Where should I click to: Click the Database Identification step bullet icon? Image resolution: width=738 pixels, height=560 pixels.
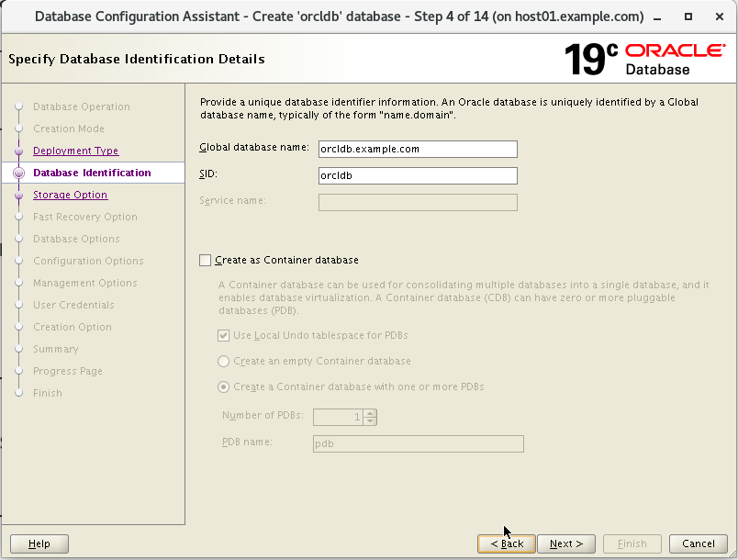(x=19, y=174)
